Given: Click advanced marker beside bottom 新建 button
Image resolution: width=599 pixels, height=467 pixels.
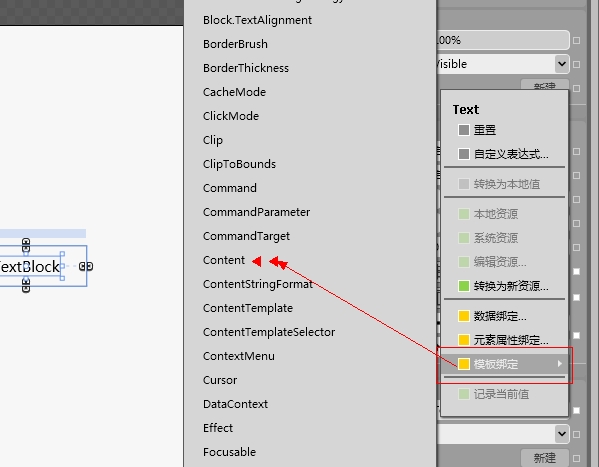Looking at the screenshot, I should coord(576,458).
